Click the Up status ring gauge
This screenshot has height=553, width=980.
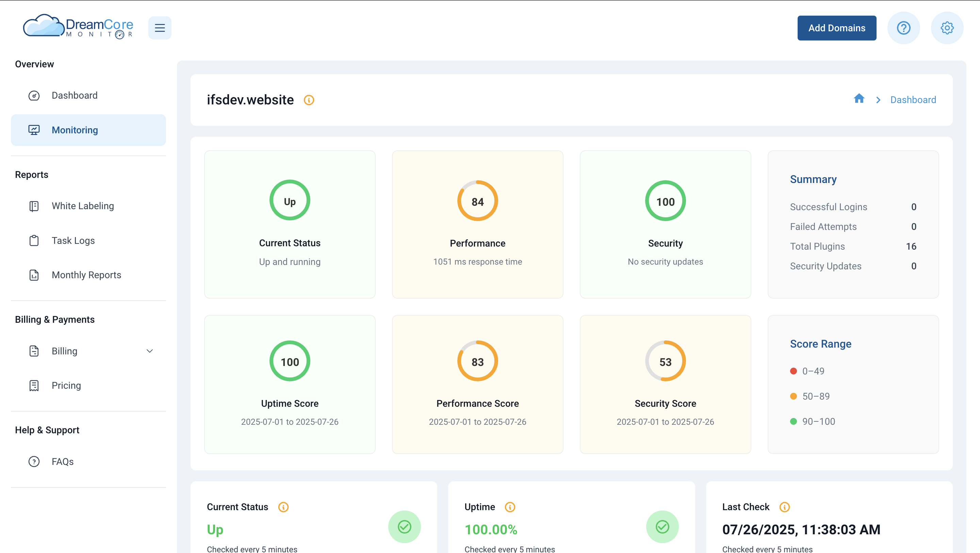coord(290,200)
